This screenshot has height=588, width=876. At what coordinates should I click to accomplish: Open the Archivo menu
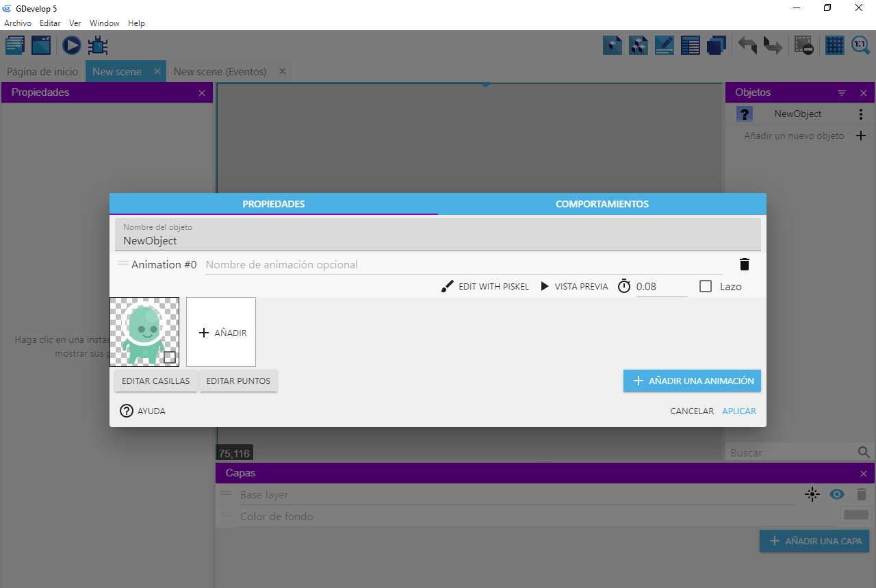coord(18,23)
